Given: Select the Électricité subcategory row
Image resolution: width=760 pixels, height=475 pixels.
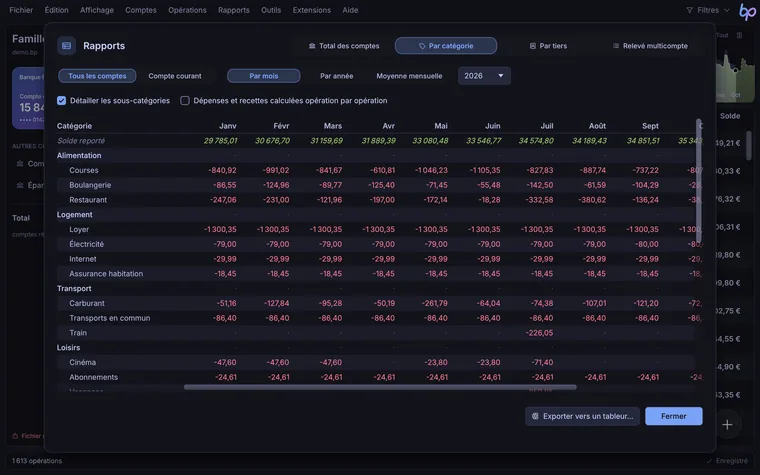Looking at the screenshot, I should click(376, 244).
